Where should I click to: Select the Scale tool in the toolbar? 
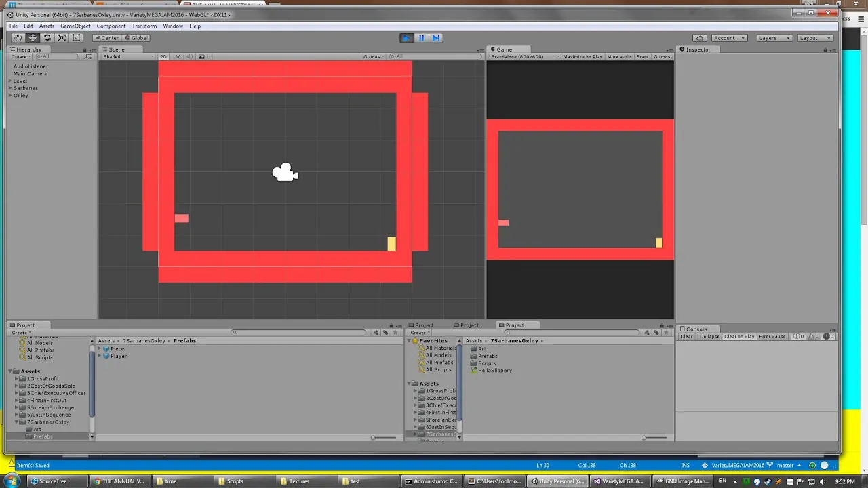pyautogui.click(x=62, y=38)
